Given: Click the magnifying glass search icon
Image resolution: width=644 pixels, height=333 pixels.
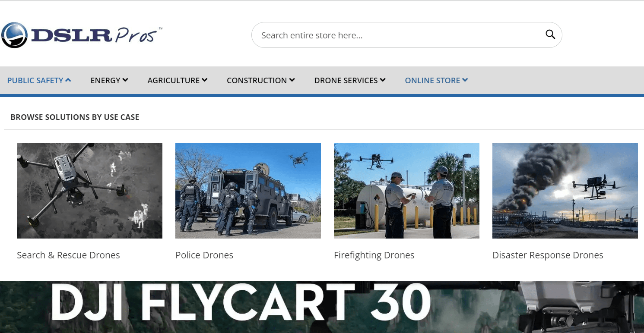Looking at the screenshot, I should click(550, 35).
